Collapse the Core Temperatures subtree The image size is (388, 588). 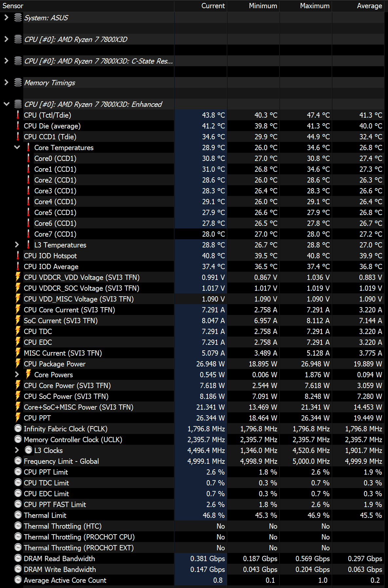click(x=17, y=147)
